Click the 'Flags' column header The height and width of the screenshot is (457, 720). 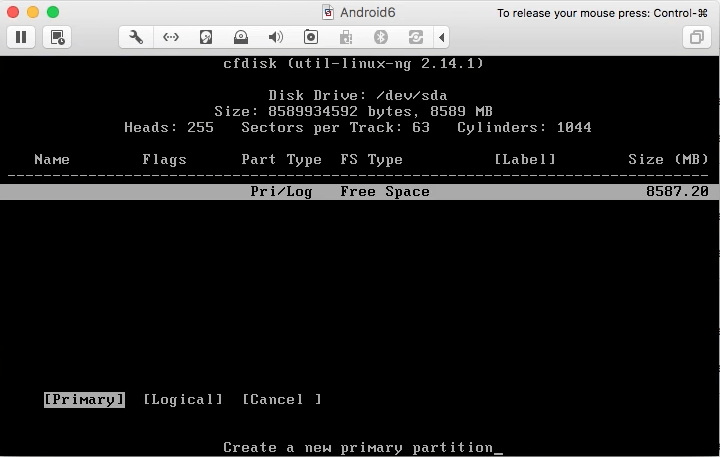(164, 159)
